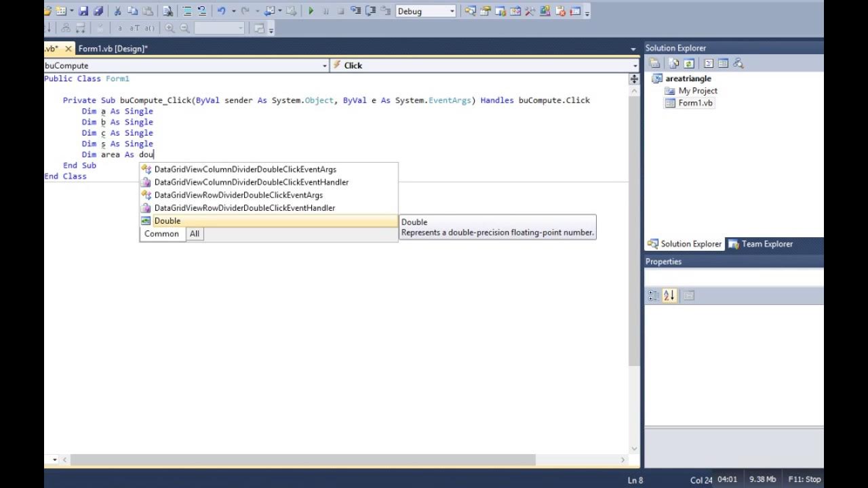Sort properties alphabetically
This screenshot has height=488, width=868.
click(x=669, y=296)
